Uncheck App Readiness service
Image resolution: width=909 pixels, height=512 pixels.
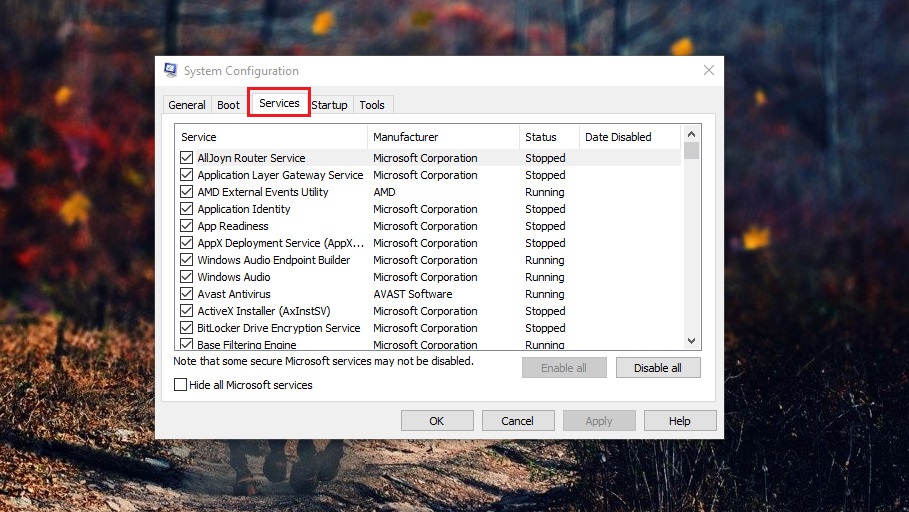click(x=186, y=226)
